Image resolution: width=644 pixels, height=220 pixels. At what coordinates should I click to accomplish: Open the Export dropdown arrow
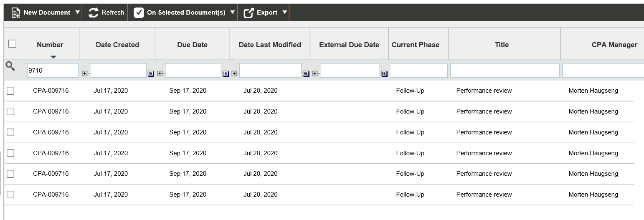click(x=284, y=12)
